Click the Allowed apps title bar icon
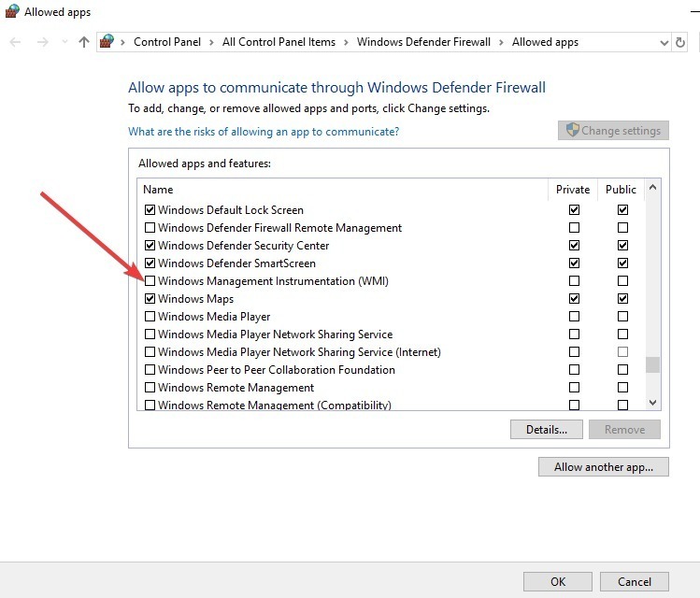Screen dimensions: 700x598 pos(12,11)
